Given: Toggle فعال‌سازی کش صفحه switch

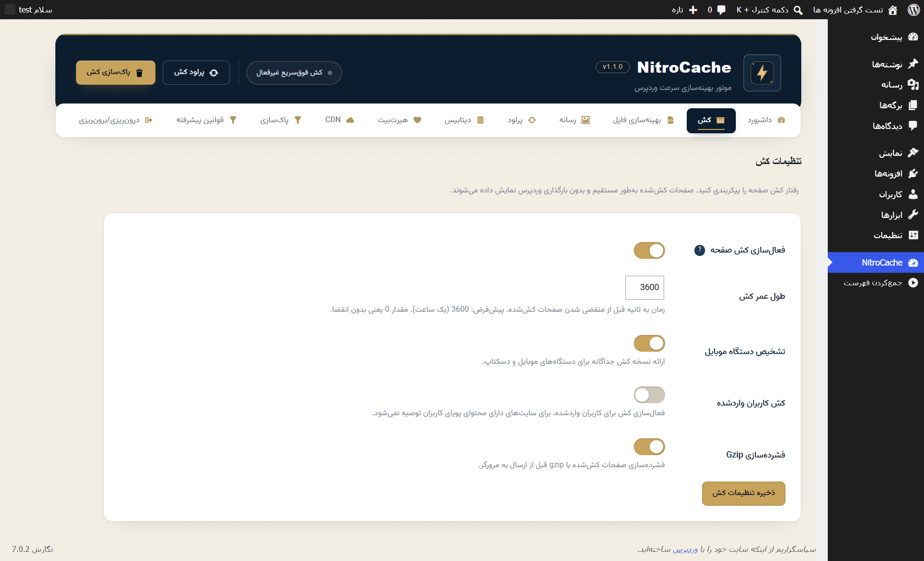Looking at the screenshot, I should coord(649,250).
